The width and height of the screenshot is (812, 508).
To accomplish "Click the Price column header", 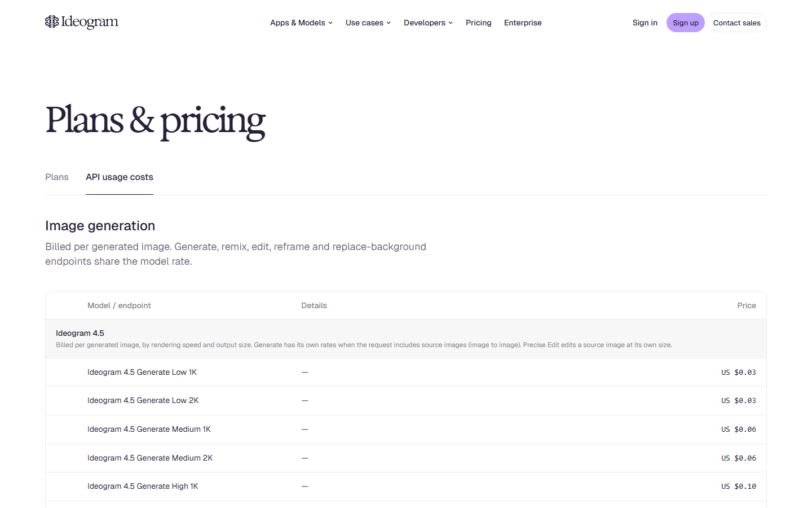I will coord(747,305).
